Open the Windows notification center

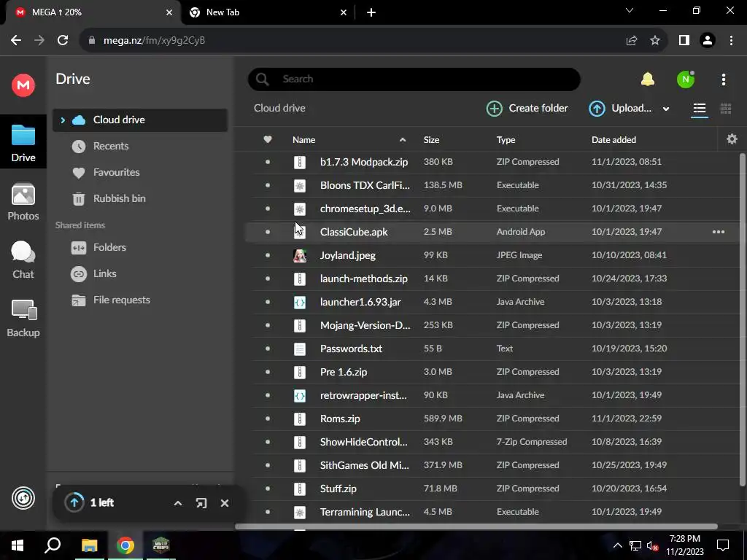tap(723, 545)
